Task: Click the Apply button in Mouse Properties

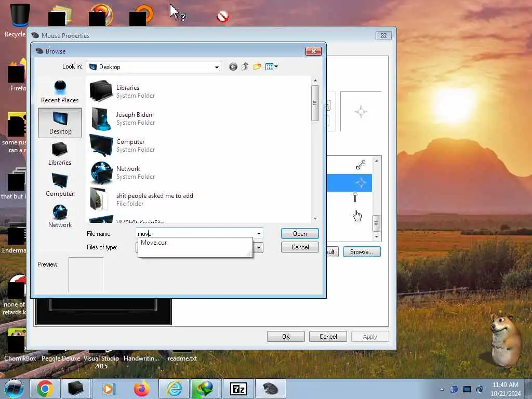Action: coord(370,336)
